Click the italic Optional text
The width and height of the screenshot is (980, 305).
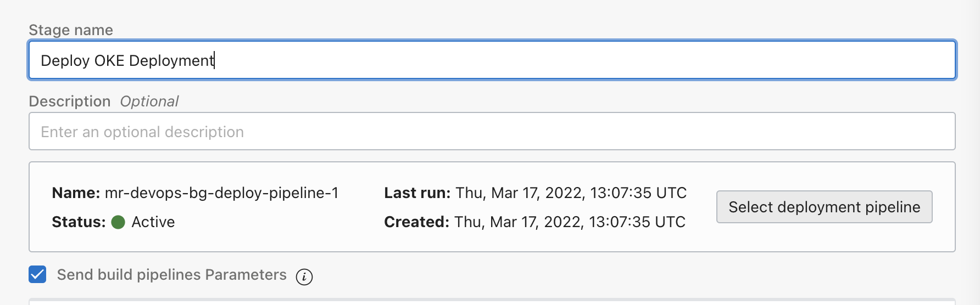pos(149,101)
